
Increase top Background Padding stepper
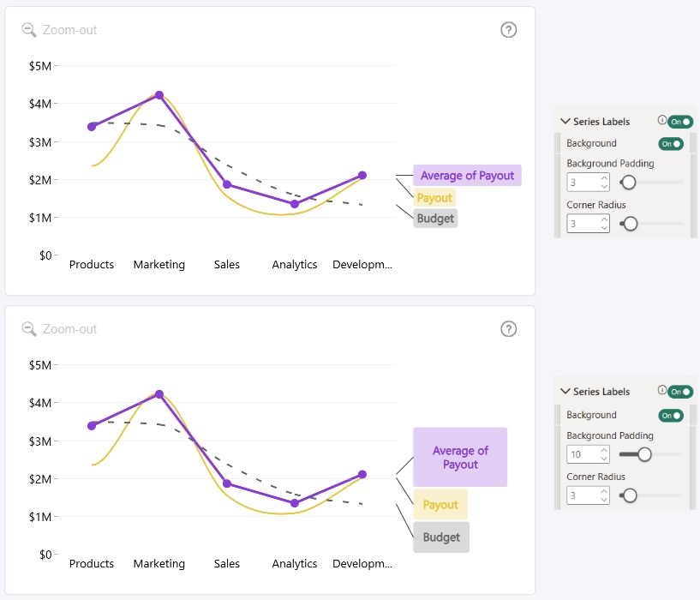pyautogui.click(x=604, y=178)
